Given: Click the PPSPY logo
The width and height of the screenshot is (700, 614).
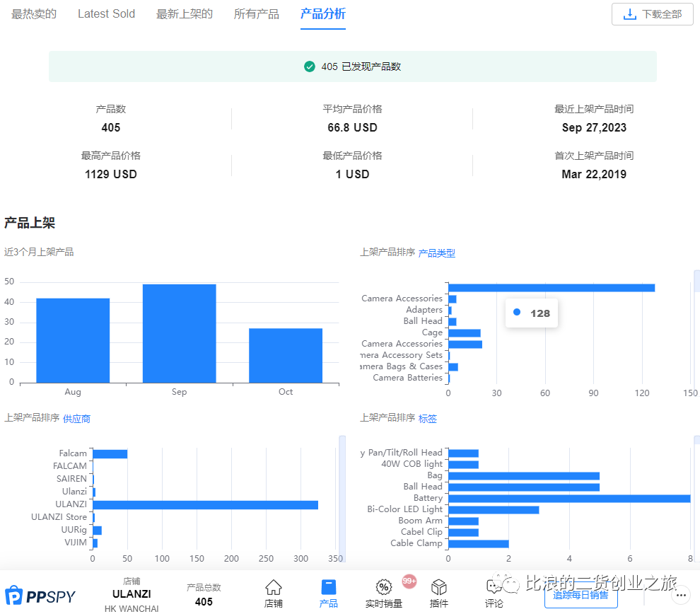Looking at the screenshot, I should pyautogui.click(x=40, y=596).
